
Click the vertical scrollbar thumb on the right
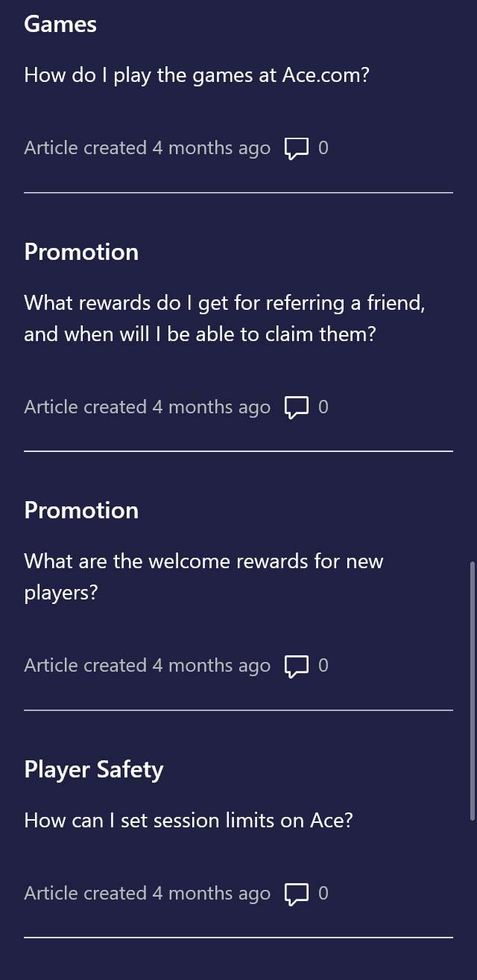tap(472, 691)
